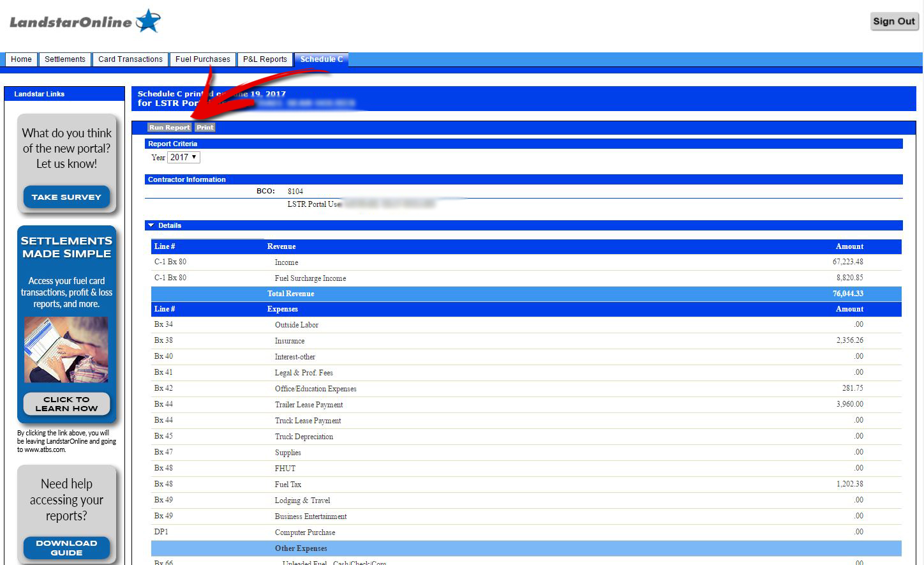
Task: Click the Sign Out button
Action: click(x=894, y=21)
